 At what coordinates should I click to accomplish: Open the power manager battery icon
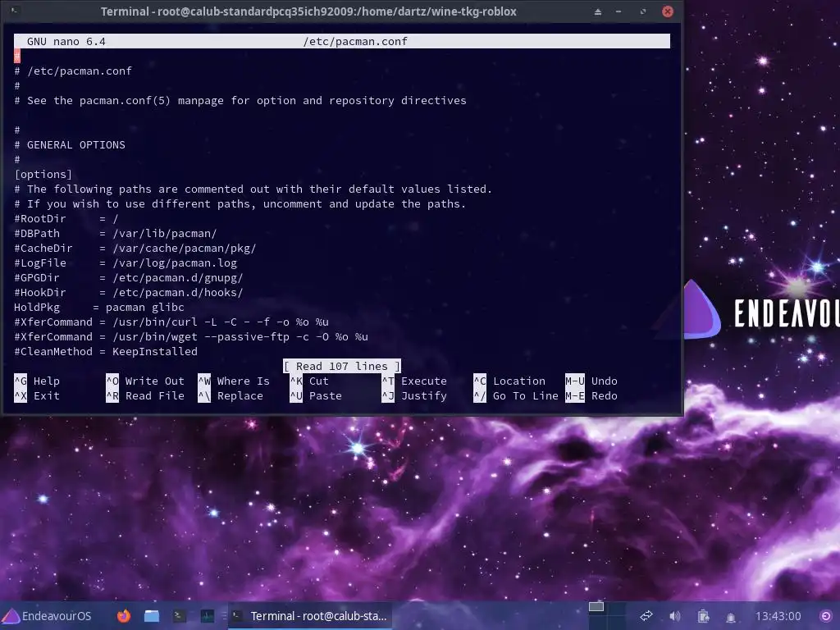coord(703,616)
